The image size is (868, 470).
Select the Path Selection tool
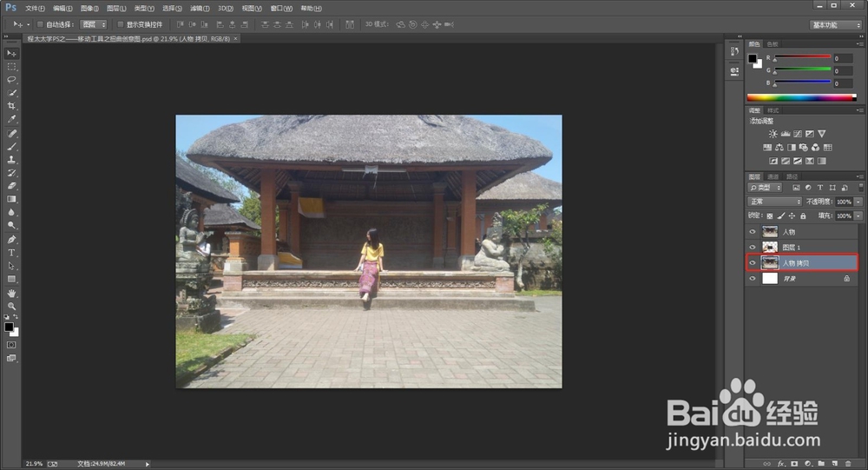point(11,266)
